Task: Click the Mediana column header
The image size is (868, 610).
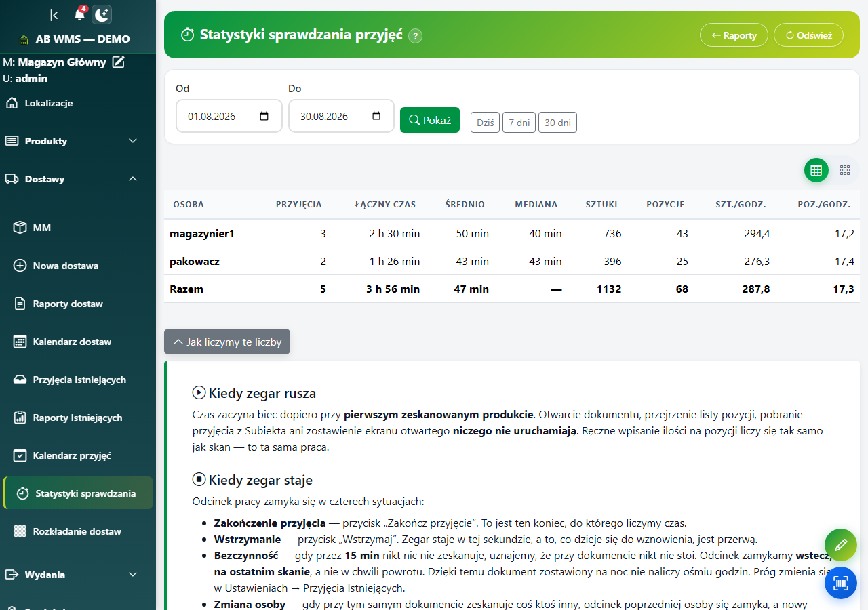Action: coord(536,205)
